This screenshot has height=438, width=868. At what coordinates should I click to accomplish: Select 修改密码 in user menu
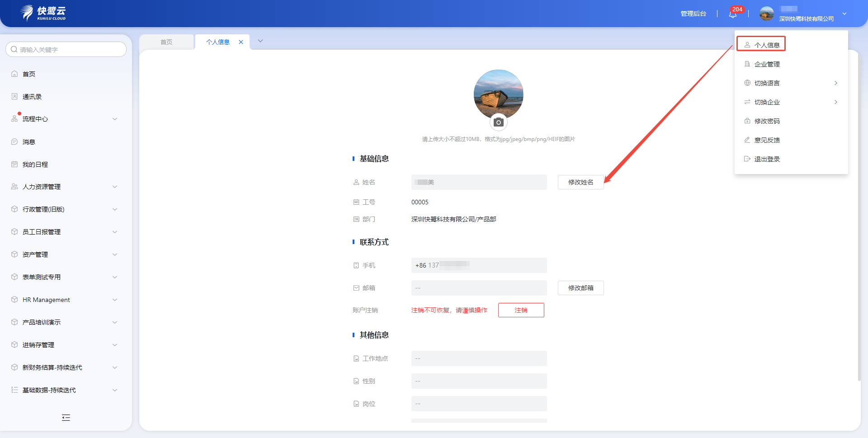click(x=767, y=121)
